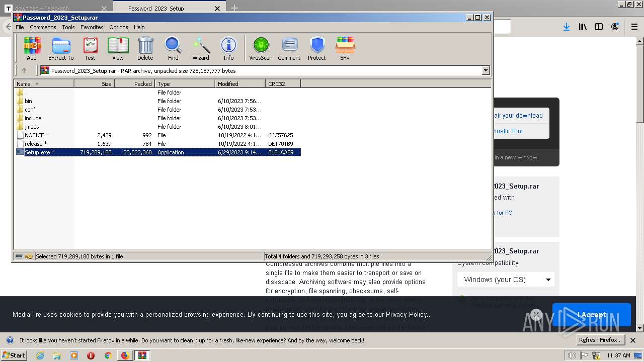
Task: Show archive Info
Action: coord(228,49)
